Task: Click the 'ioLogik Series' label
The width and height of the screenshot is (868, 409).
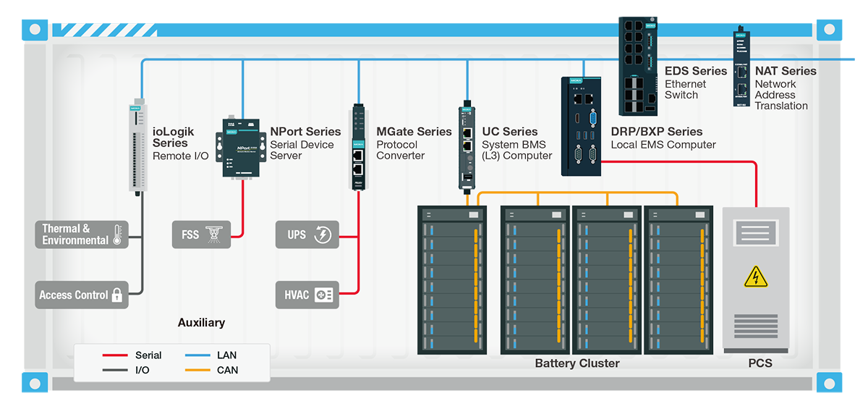Action: click(x=174, y=137)
